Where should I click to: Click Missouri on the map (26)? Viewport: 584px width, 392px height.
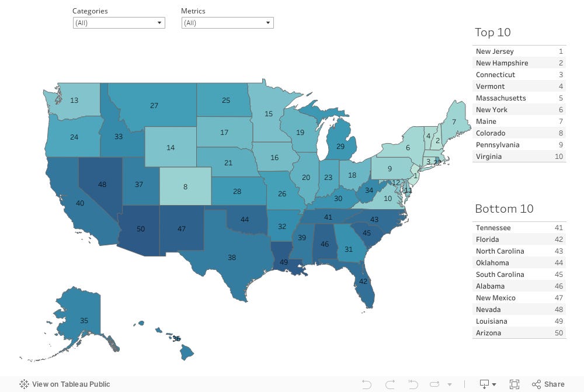(x=282, y=194)
